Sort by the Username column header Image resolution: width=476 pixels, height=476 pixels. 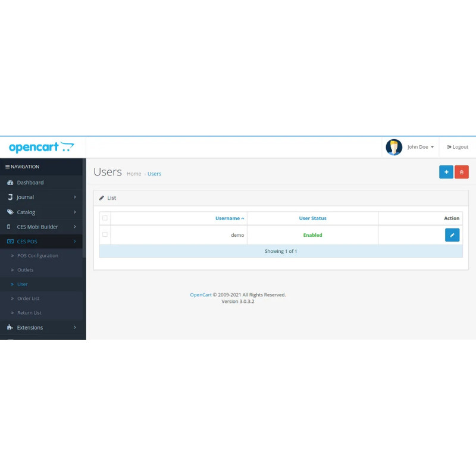tap(229, 218)
